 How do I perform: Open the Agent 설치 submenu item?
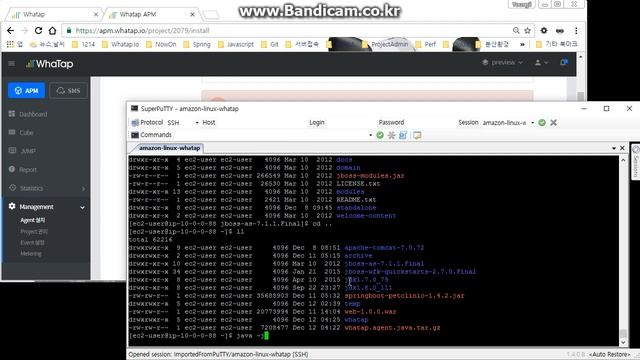33,220
